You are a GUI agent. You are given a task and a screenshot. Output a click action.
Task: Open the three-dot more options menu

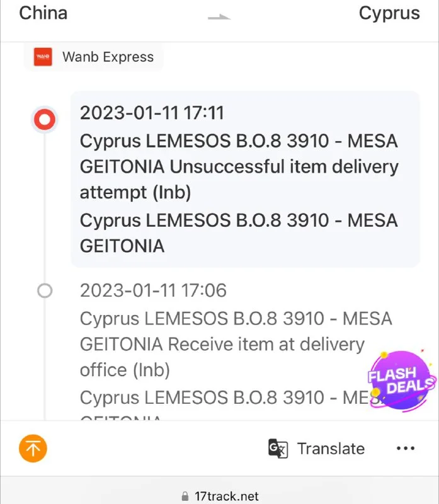coord(406,449)
